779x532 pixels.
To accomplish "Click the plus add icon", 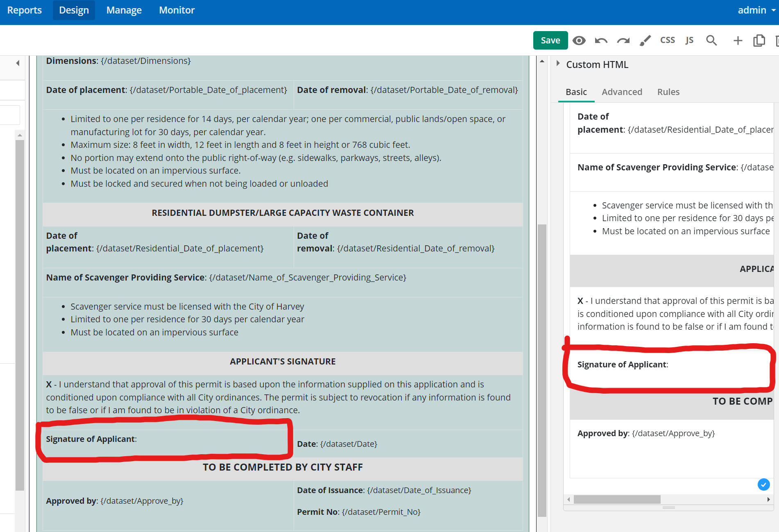I will [x=737, y=41].
